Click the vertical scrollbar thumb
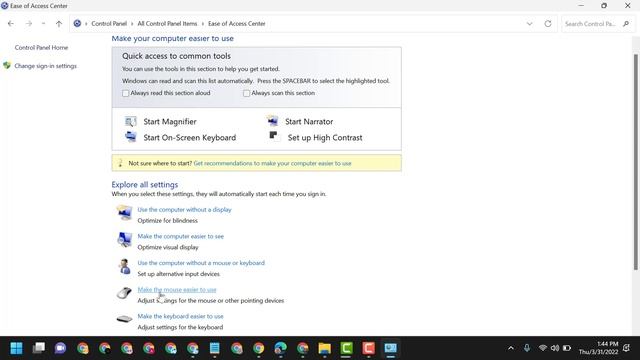640x360 pixels. click(x=636, y=162)
